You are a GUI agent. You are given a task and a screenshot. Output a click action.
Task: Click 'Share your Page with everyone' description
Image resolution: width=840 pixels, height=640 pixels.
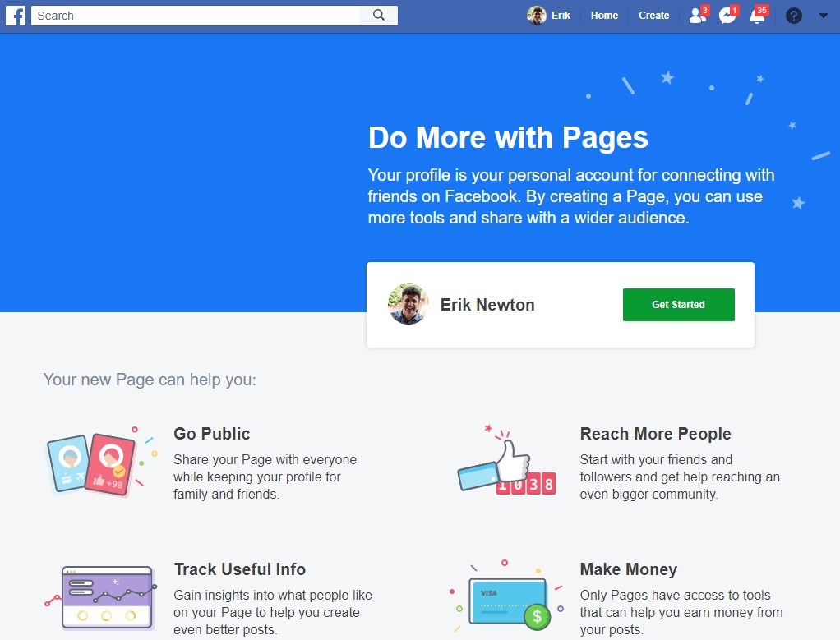(265, 477)
